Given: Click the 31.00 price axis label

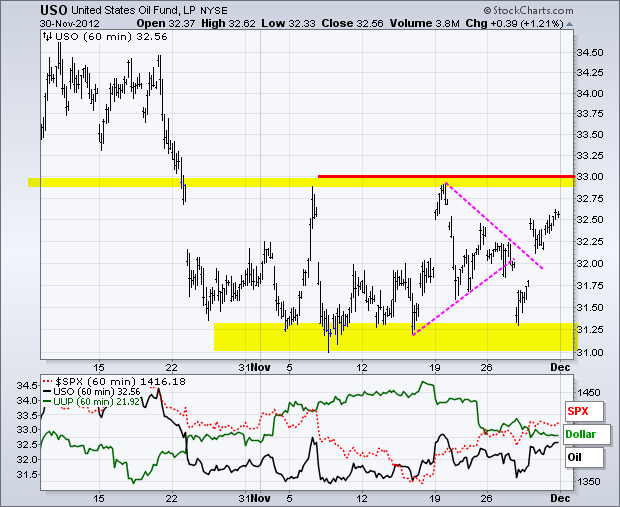Looking at the screenshot, I should (x=590, y=352).
